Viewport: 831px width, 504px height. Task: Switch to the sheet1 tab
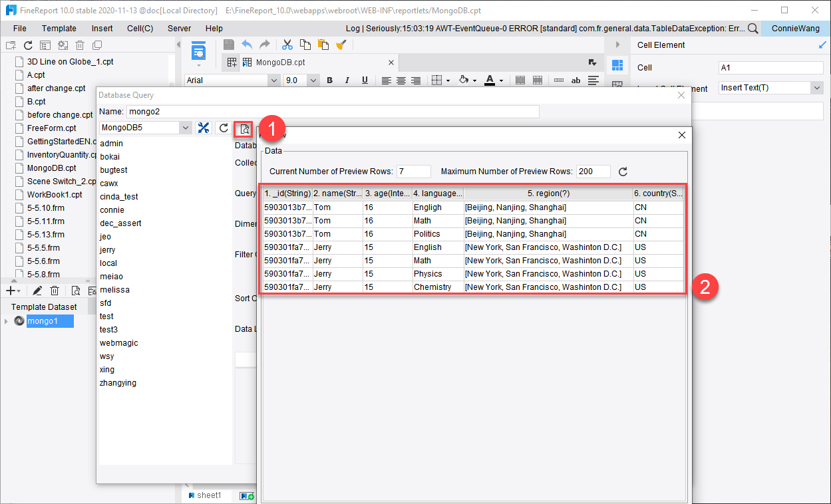coord(206,495)
